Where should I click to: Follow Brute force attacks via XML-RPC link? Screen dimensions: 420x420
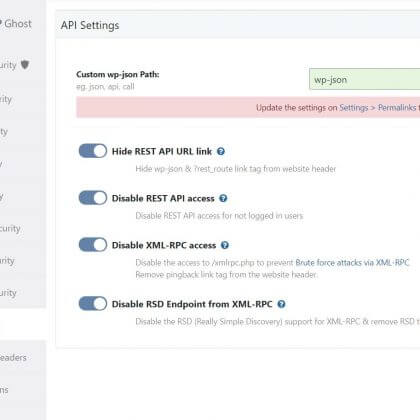(x=352, y=263)
